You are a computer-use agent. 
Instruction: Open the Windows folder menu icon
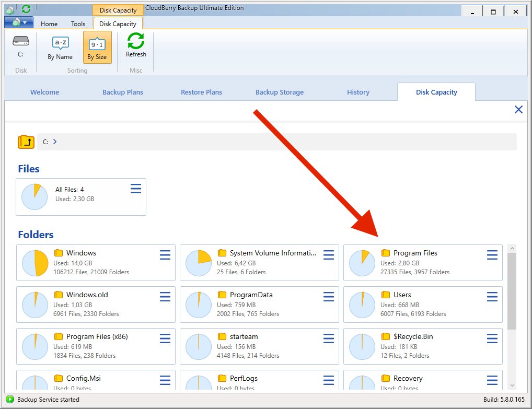point(165,255)
